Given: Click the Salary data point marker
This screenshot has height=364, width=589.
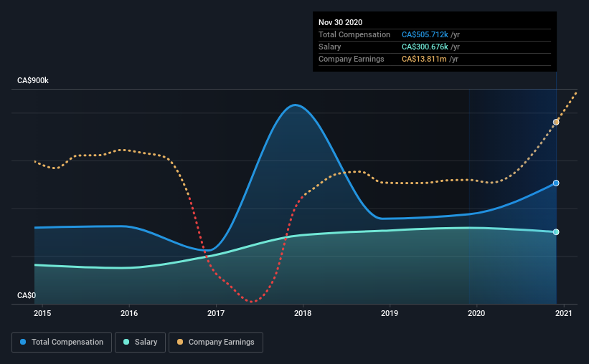Looking at the screenshot, I should [x=556, y=232].
